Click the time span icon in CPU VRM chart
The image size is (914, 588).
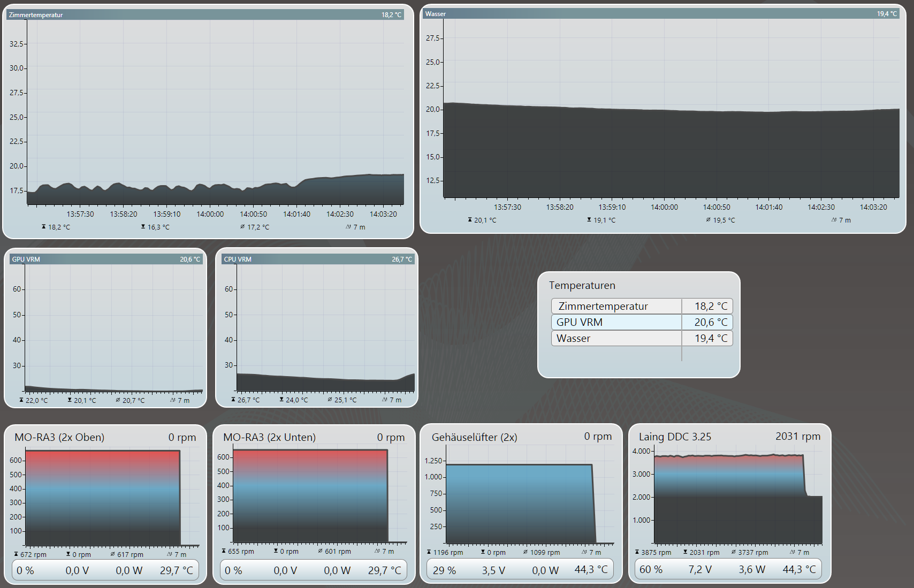[385, 400]
